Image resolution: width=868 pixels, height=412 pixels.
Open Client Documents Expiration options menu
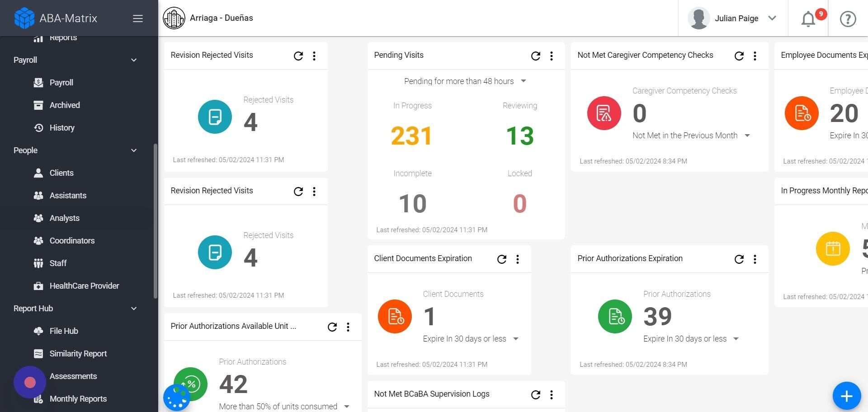pos(518,259)
